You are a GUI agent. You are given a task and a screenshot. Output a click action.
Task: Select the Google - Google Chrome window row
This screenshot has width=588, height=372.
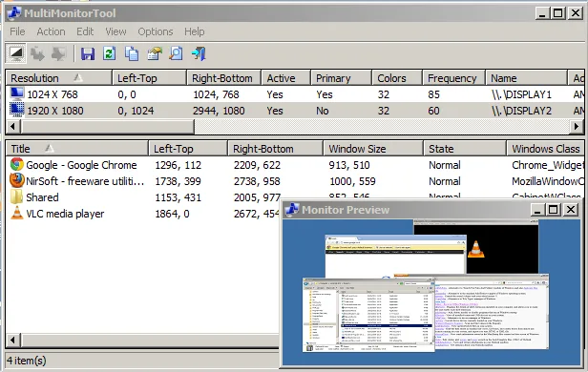click(x=295, y=165)
